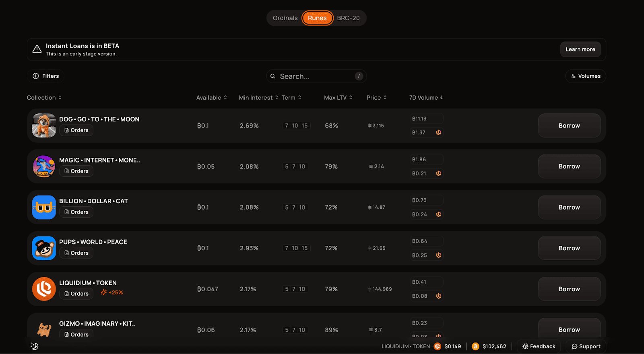644x354 pixels.
Task: Open Orders for DOG•GO•TO•THE•MOON
Action: pos(76,130)
